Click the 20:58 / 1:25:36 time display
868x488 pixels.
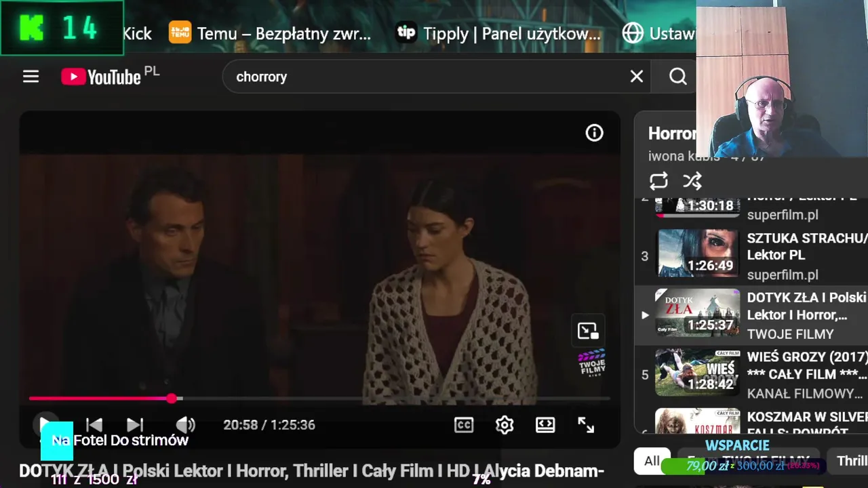point(269,425)
